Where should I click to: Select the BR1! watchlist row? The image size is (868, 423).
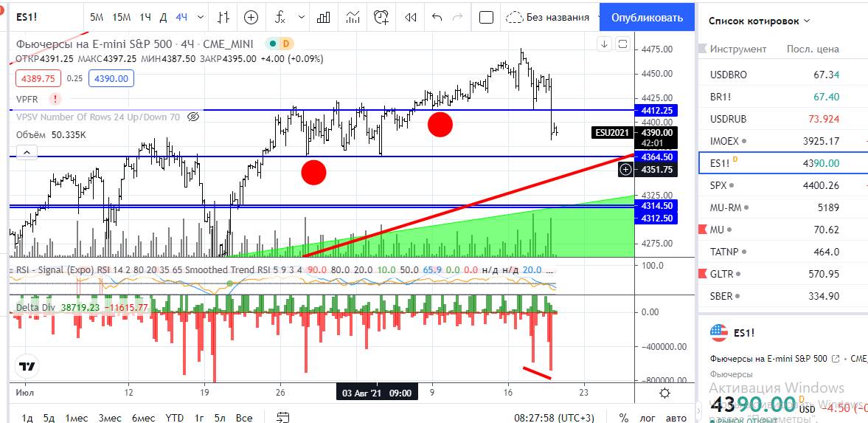tap(782, 97)
